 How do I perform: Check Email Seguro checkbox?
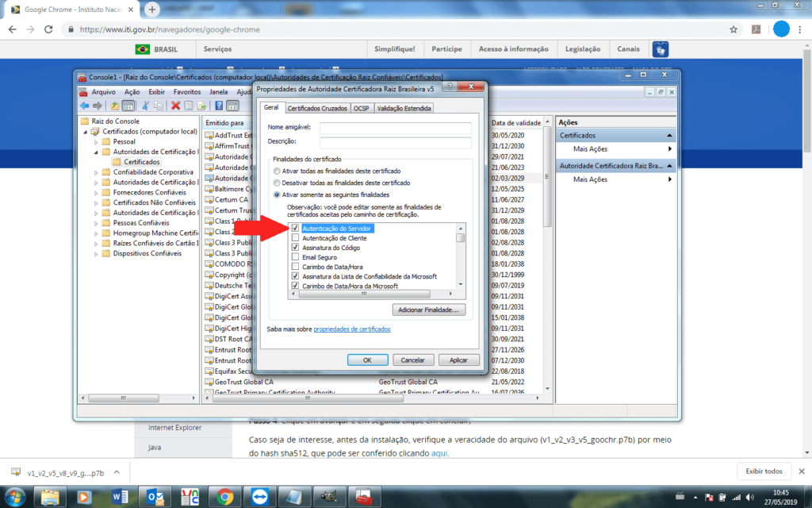click(x=295, y=257)
